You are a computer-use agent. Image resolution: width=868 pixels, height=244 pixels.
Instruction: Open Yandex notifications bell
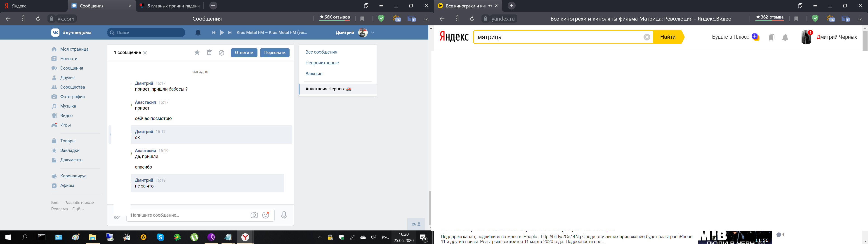785,37
